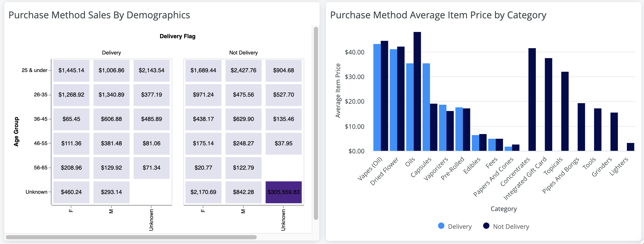Click the tallest Oils Not Delivery bar
The height and width of the screenshot is (244, 644).
point(417,92)
